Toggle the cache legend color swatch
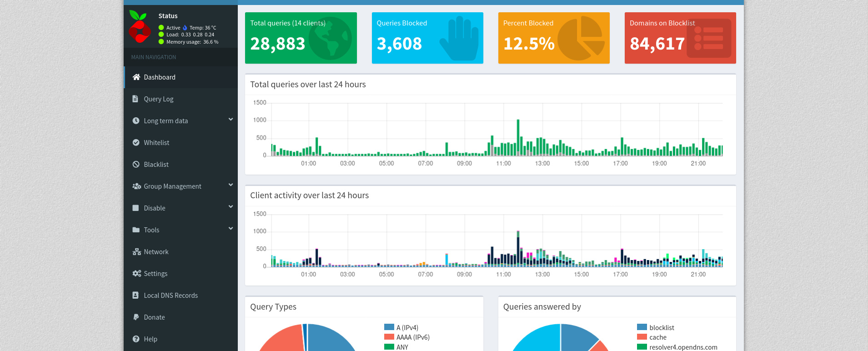 (x=642, y=337)
